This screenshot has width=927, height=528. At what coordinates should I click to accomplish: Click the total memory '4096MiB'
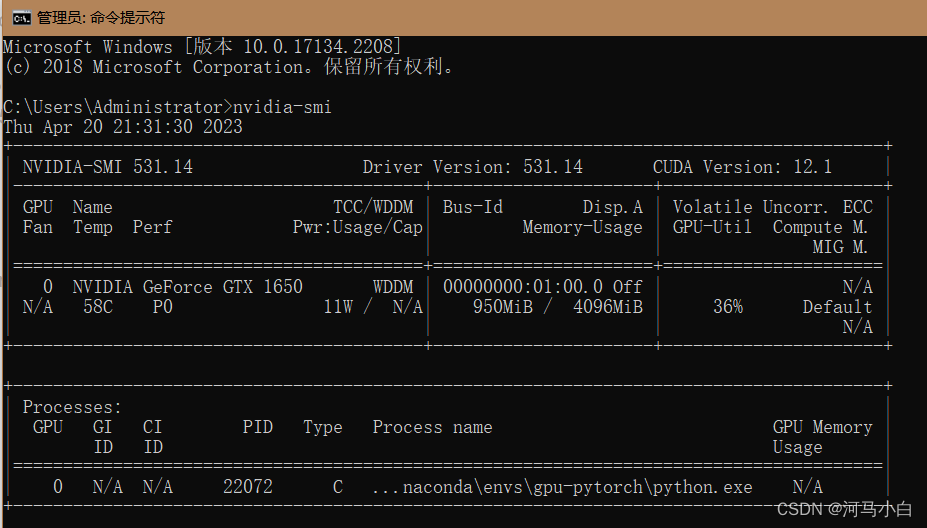[608, 307]
